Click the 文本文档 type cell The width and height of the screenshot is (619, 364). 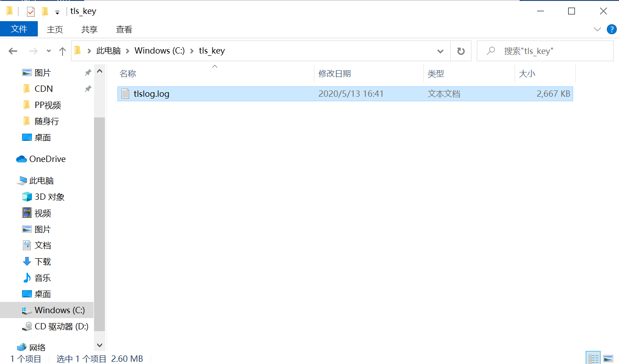(444, 94)
